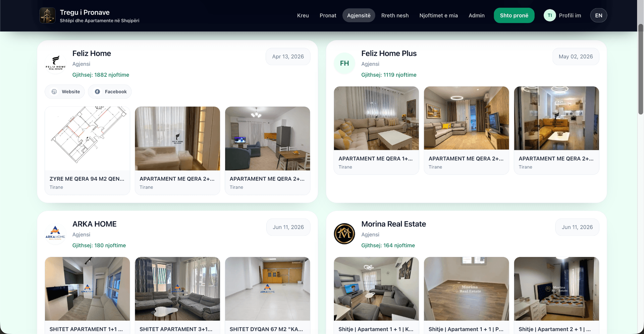
Task: Open Feliz Home's second listing photo with curtains
Action: pyautogui.click(x=177, y=138)
